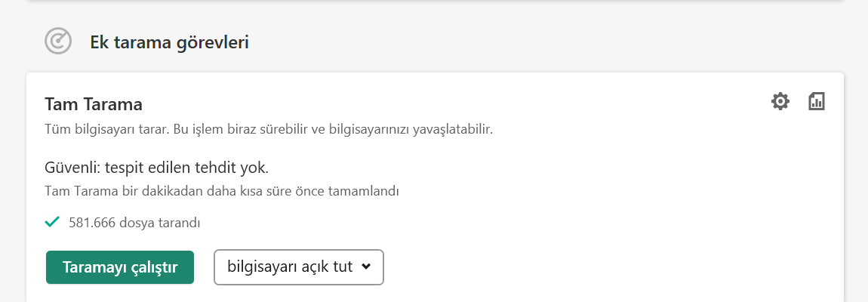This screenshot has height=302, width=868.
Task: Click the Tam Tarama card title
Action: [x=94, y=104]
